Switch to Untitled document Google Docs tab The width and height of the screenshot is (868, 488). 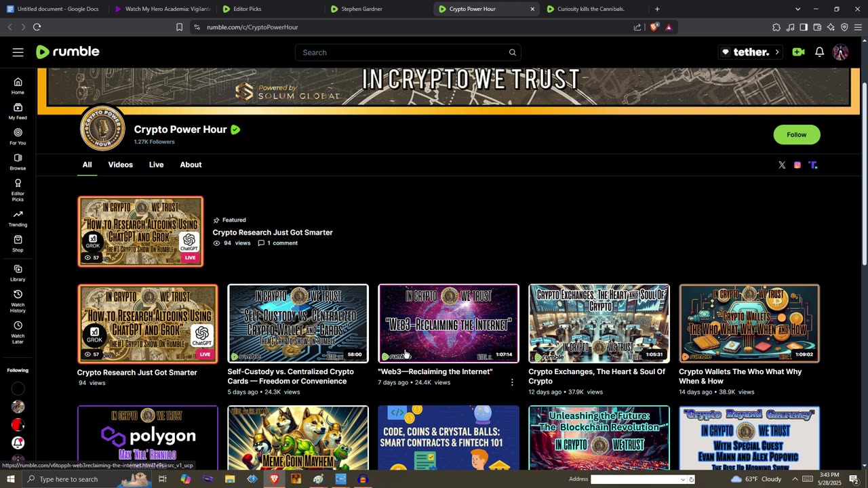coord(53,9)
